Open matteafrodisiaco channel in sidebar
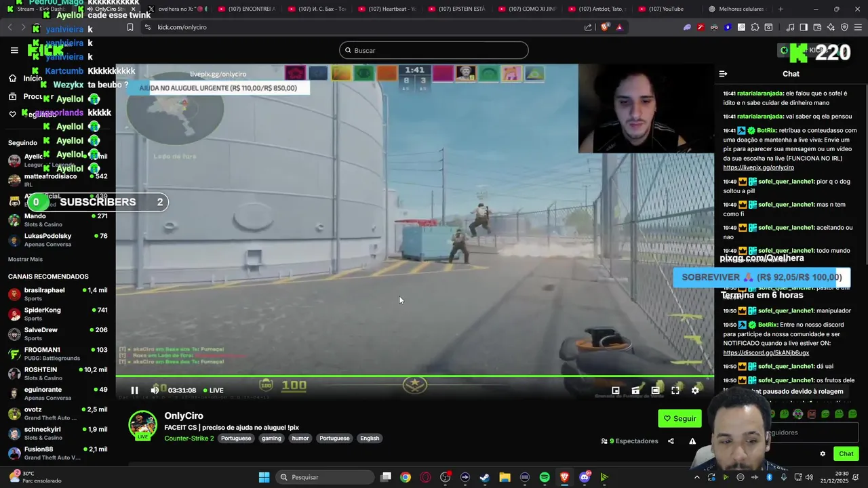 pos(58,180)
